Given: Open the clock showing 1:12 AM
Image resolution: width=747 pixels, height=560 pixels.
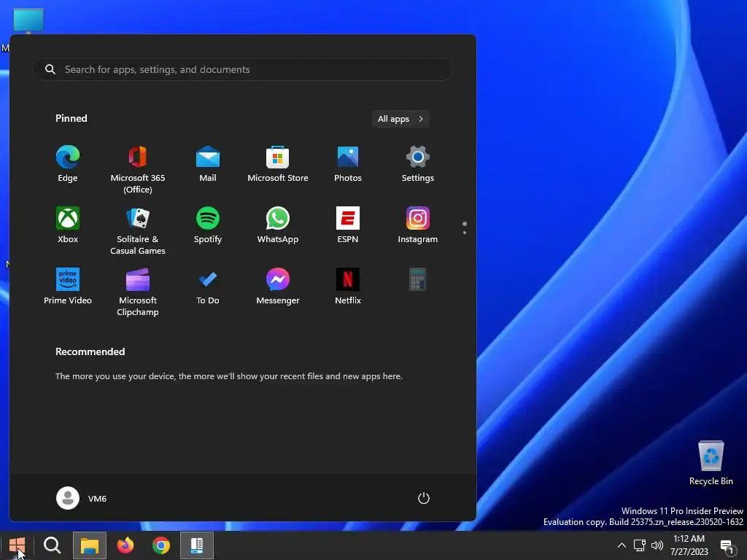Looking at the screenshot, I should coord(689,545).
